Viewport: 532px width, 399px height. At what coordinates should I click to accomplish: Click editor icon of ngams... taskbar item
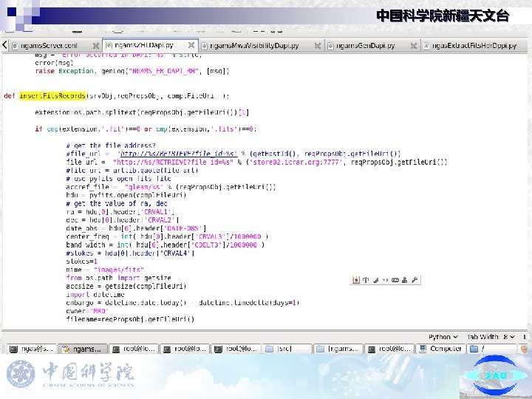tap(66, 349)
